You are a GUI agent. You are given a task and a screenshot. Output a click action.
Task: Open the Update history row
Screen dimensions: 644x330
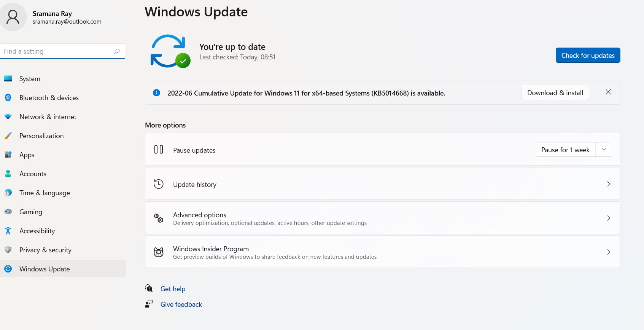tap(382, 183)
